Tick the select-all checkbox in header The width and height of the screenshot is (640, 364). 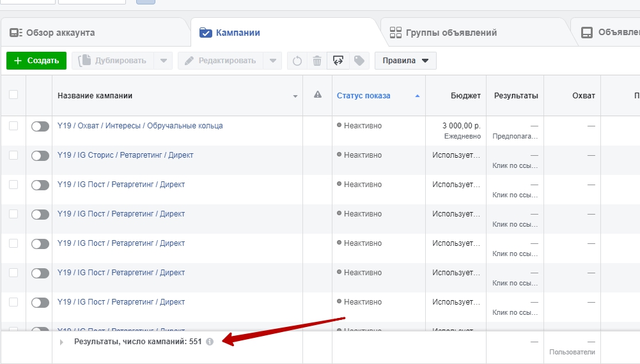[x=13, y=95]
